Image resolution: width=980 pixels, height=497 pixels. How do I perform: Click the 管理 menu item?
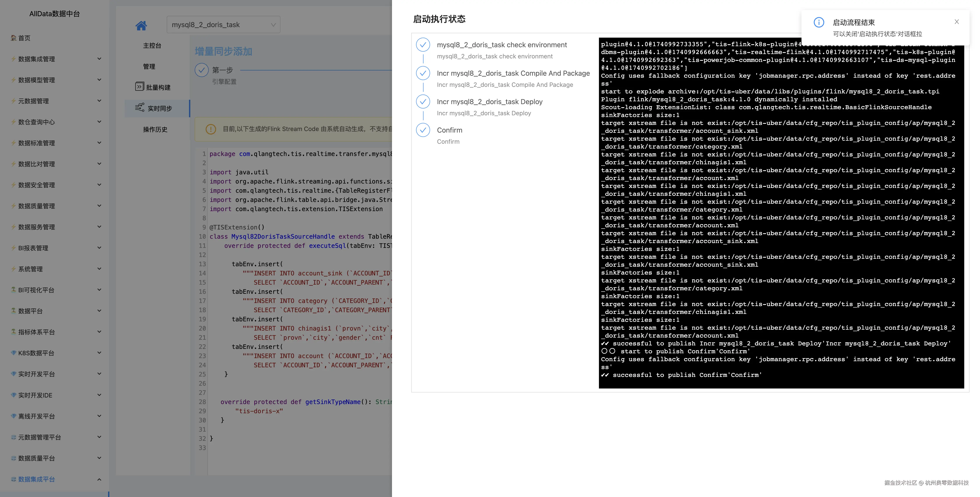(x=149, y=66)
